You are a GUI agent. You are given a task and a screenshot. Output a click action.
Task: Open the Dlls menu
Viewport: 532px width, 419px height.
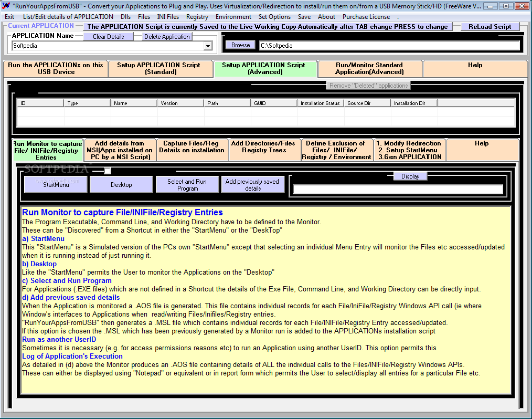click(125, 17)
